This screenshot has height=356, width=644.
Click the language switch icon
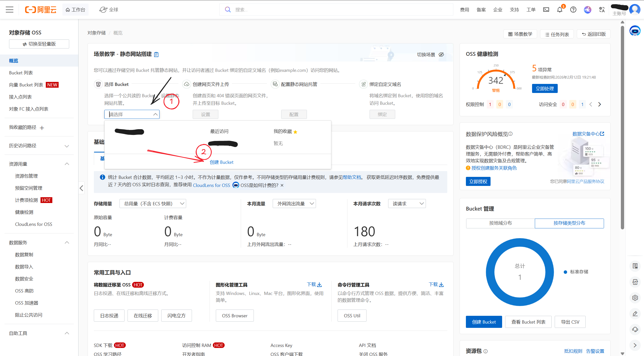point(602,10)
